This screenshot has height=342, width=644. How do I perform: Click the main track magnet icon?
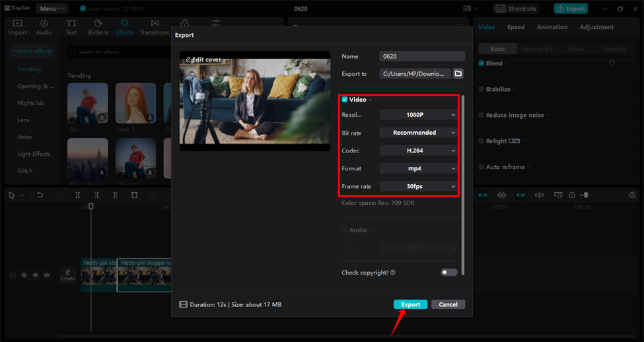[483, 195]
